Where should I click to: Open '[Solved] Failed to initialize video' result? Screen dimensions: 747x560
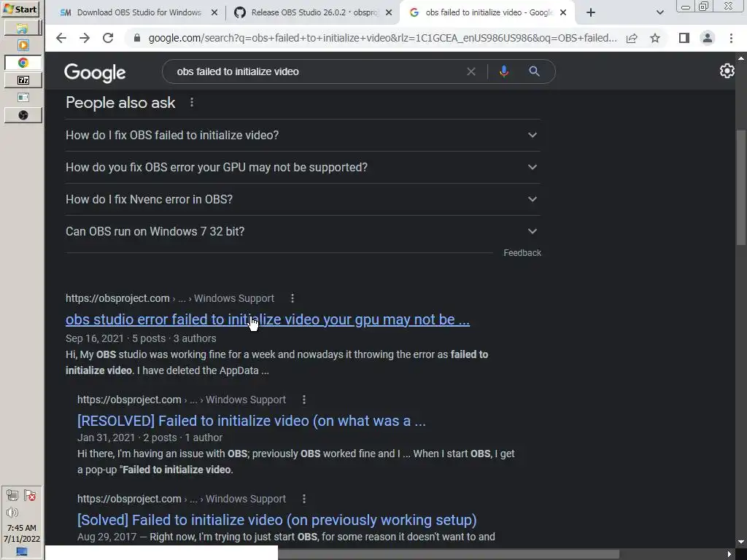click(x=276, y=520)
